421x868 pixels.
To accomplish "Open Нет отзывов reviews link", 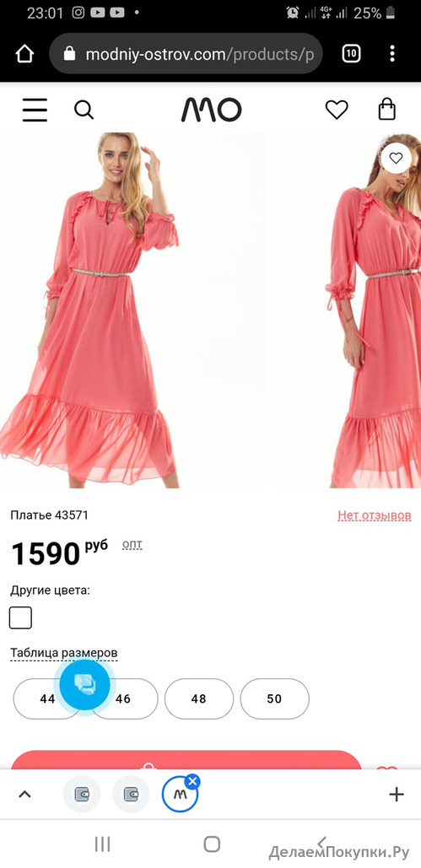I will 375,515.
